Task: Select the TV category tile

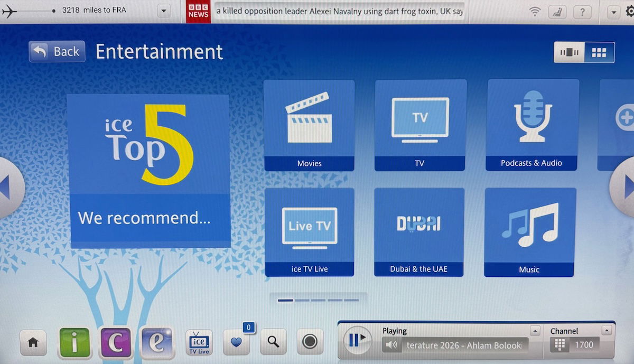Action: coord(420,125)
